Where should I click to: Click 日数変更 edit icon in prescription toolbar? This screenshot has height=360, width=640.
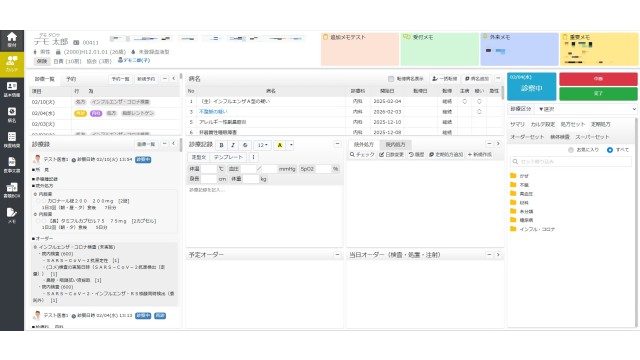tap(391, 155)
